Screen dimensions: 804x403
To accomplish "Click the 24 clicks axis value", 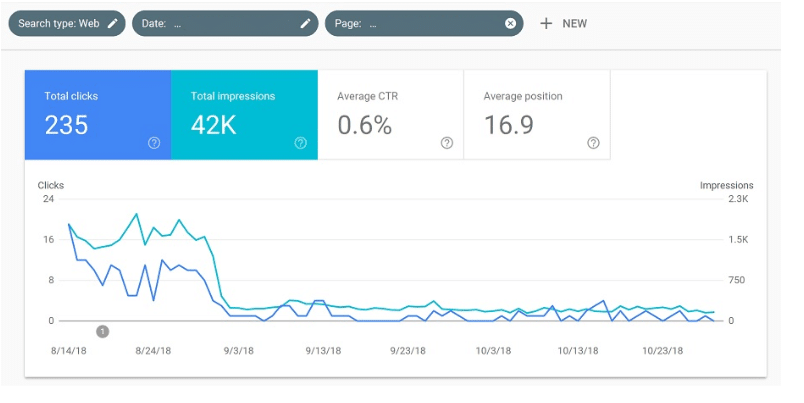I will [48, 199].
